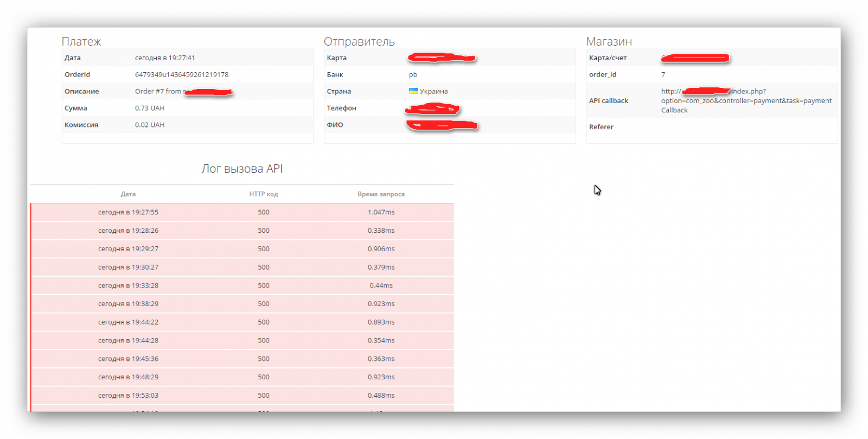
Task: Click the OrderId value 6479349u1436459261219178
Action: pos(181,75)
